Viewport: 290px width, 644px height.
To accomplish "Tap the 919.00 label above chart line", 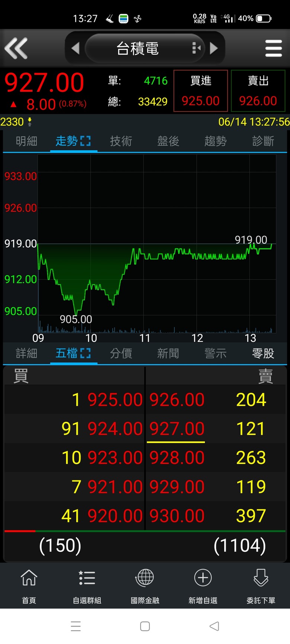I will pos(251,240).
